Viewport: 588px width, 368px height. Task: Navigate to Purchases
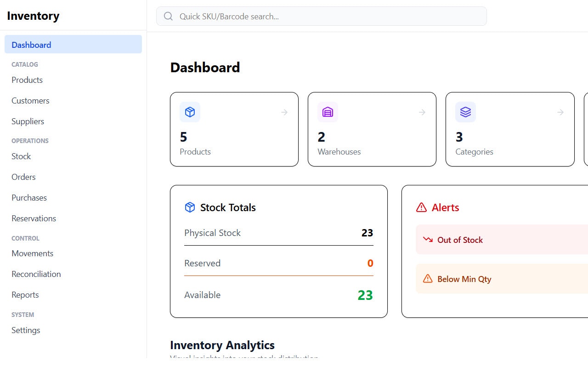coord(73,198)
